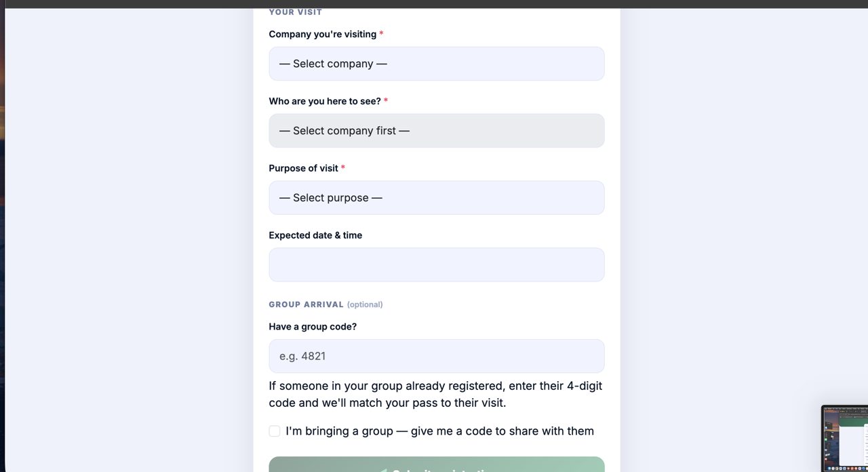Click the 'GROUP ARRIVAL' section heading
868x472 pixels.
307,304
